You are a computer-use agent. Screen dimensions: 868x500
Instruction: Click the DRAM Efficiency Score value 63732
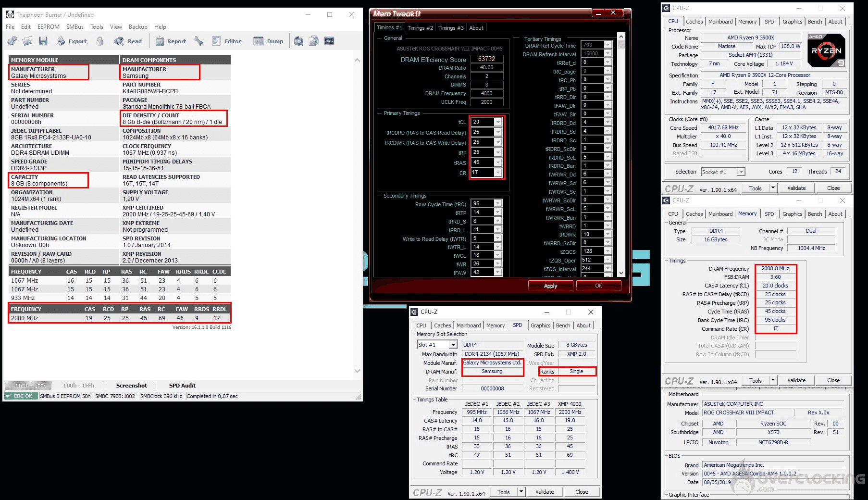tap(486, 59)
